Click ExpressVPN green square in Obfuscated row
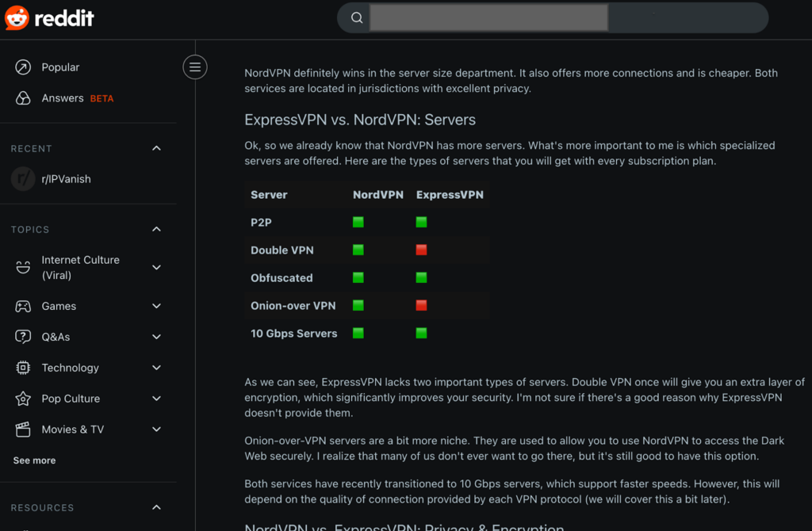 click(421, 277)
